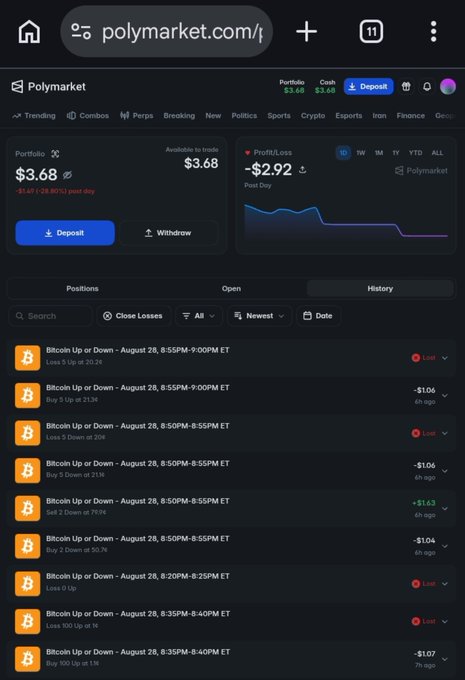Click the scan icon next to Portfolio label

(55, 154)
